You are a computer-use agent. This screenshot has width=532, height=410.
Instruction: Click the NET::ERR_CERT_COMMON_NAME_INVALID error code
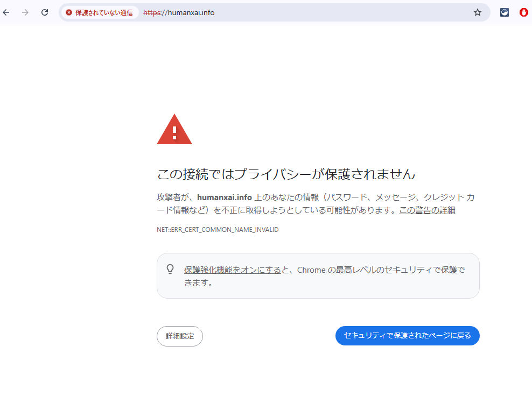218,230
